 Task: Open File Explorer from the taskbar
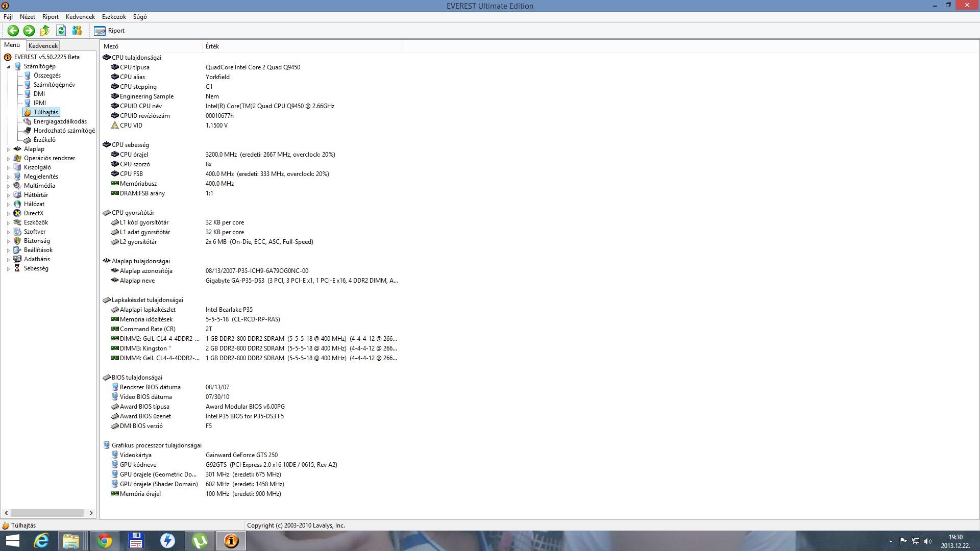(71, 541)
